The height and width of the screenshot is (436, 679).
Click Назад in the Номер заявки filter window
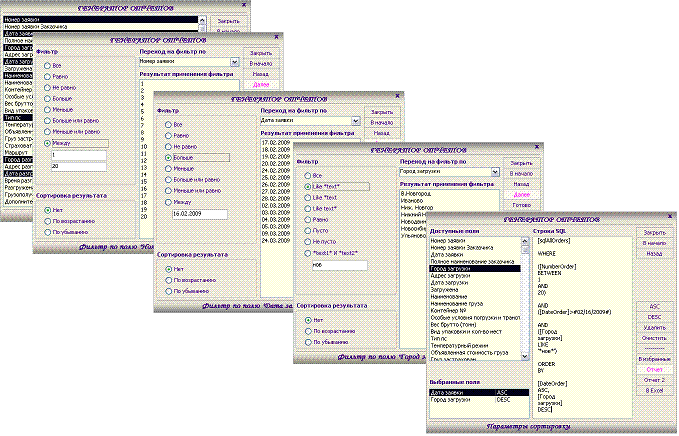pyautogui.click(x=261, y=74)
